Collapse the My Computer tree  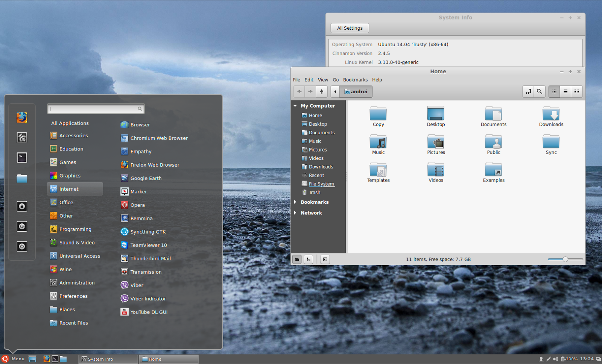295,106
